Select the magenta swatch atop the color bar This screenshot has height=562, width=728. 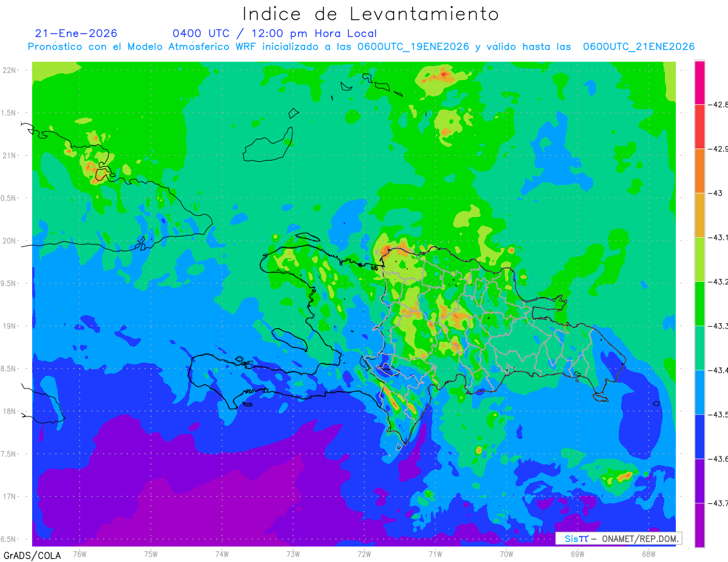point(699,82)
